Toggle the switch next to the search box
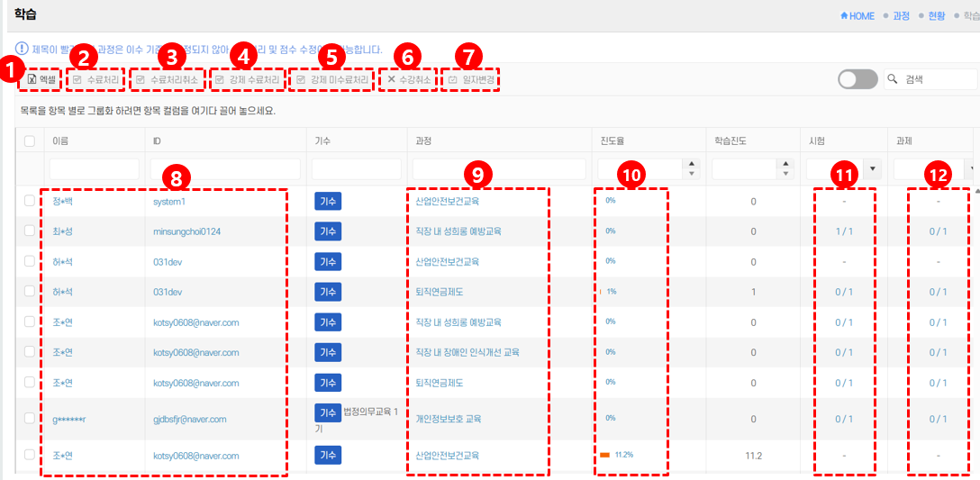Screen dimensions: 980x480 pyautogui.click(x=857, y=79)
